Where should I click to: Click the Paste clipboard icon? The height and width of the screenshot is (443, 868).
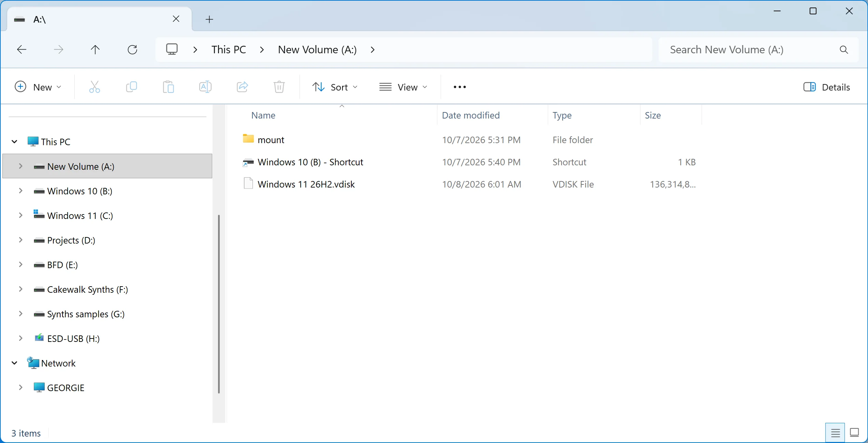click(168, 87)
